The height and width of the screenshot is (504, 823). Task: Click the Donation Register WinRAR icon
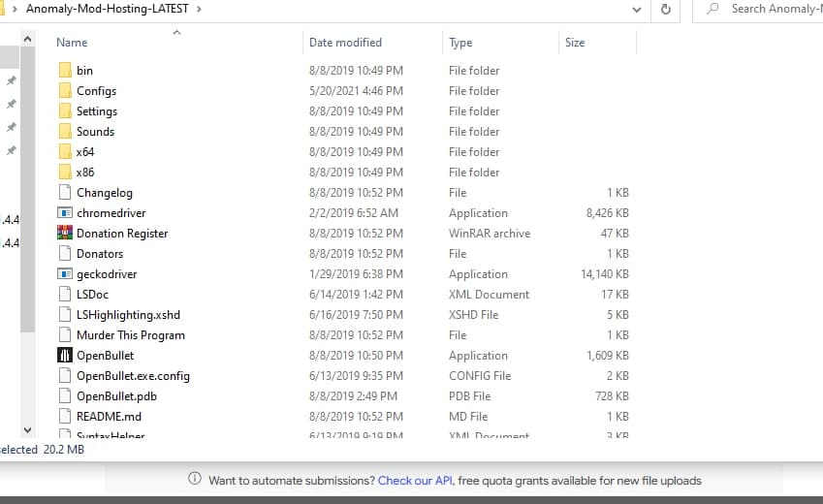pyautogui.click(x=65, y=233)
